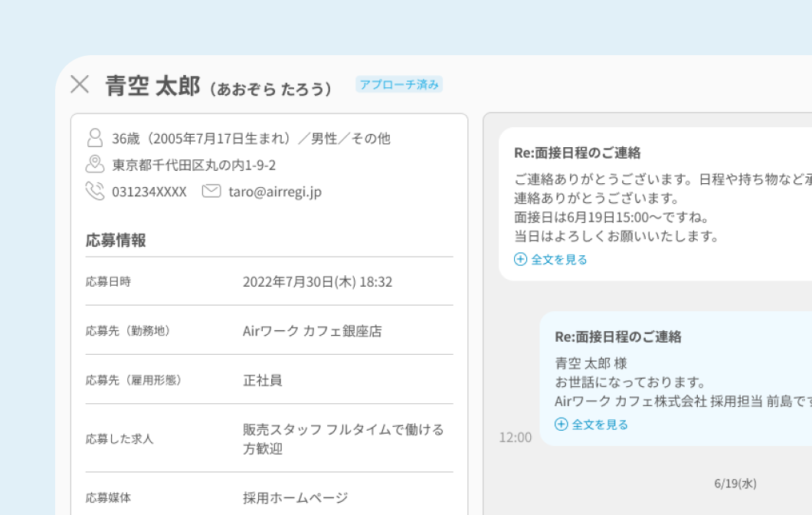The height and width of the screenshot is (515, 812).
Task: Click the アプローチ済み status badge
Action: pyautogui.click(x=399, y=84)
